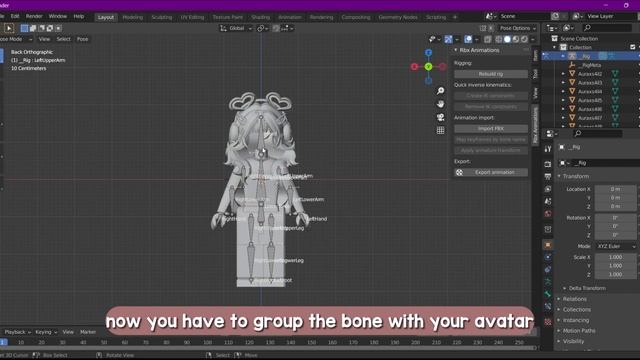Image resolution: width=640 pixels, height=360 pixels.
Task: Click the Scale X value field
Action: click(616, 257)
